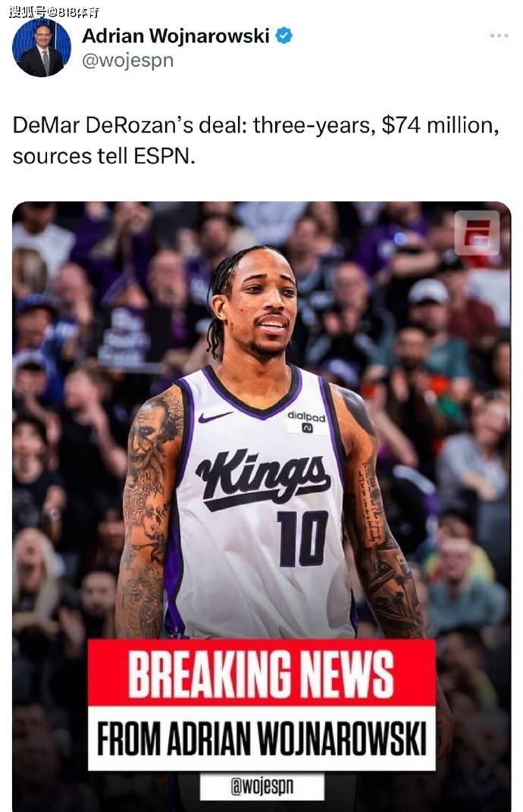Click jersey number 10
Screen dimensions: 523x812
pyautogui.click(x=302, y=538)
